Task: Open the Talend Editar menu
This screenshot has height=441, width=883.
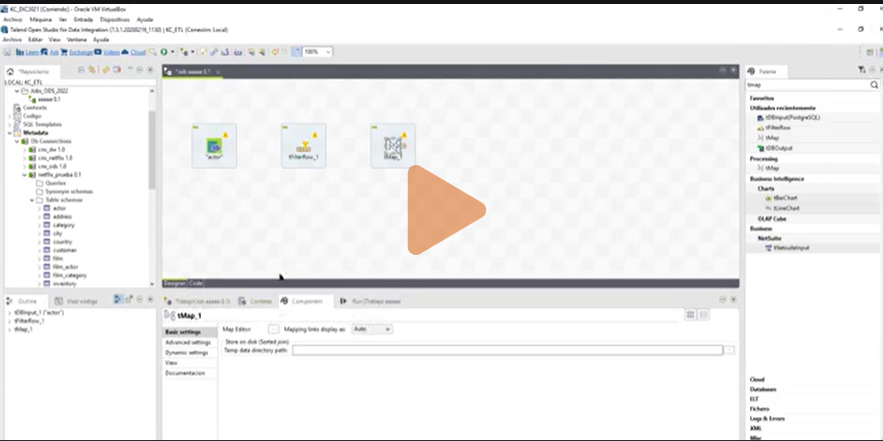Action: 35,40
